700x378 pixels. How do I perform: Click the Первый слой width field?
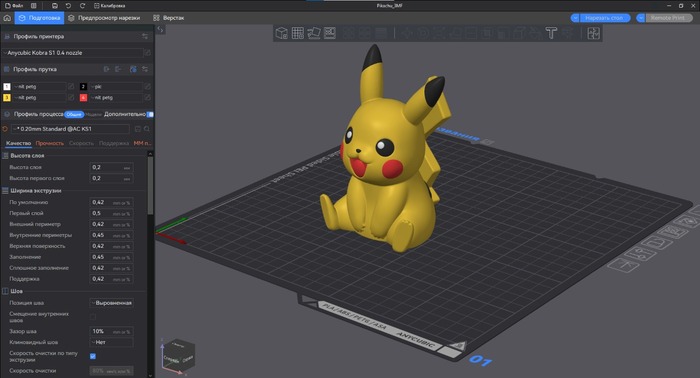pos(111,213)
